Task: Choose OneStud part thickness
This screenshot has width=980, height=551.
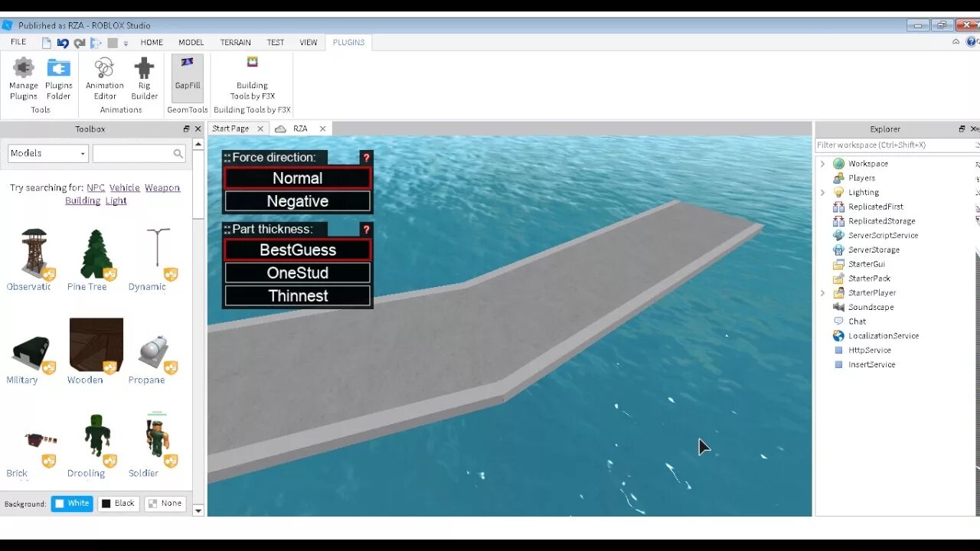Action: pyautogui.click(x=298, y=273)
